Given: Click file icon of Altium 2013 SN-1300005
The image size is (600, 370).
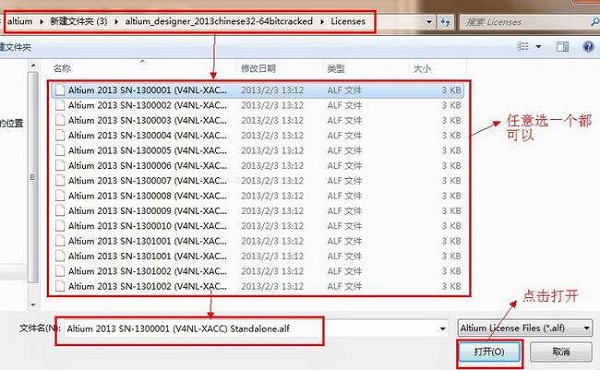Looking at the screenshot, I should coord(60,150).
